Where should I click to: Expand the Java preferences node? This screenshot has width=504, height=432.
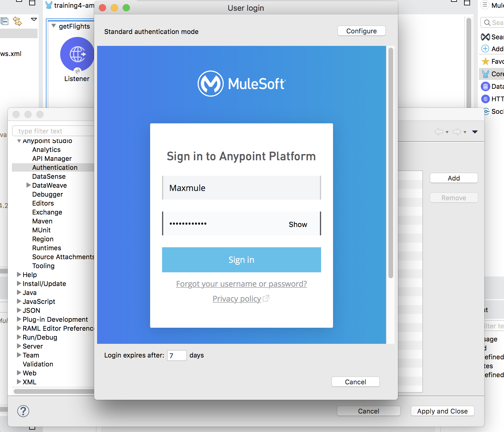[x=19, y=292]
